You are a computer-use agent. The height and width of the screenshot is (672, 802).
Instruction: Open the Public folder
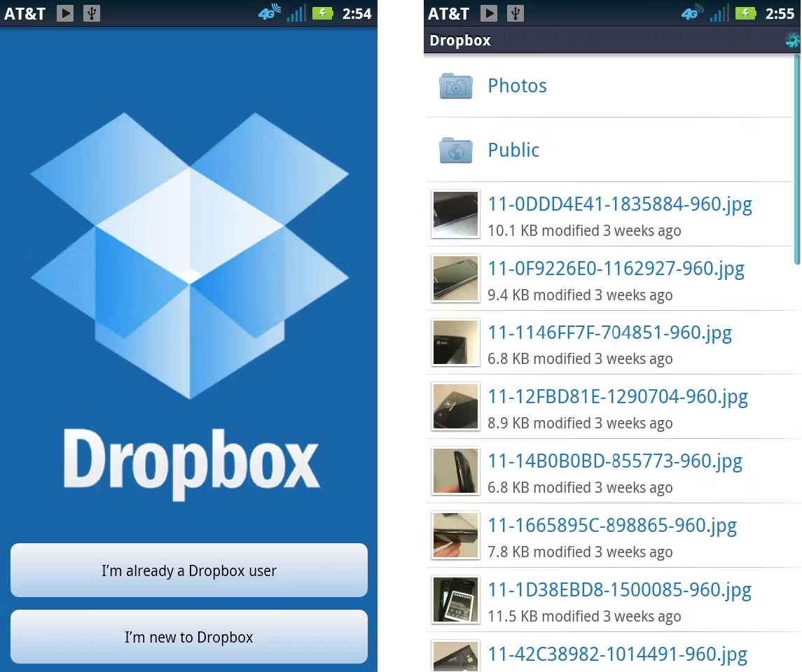pyautogui.click(x=513, y=150)
